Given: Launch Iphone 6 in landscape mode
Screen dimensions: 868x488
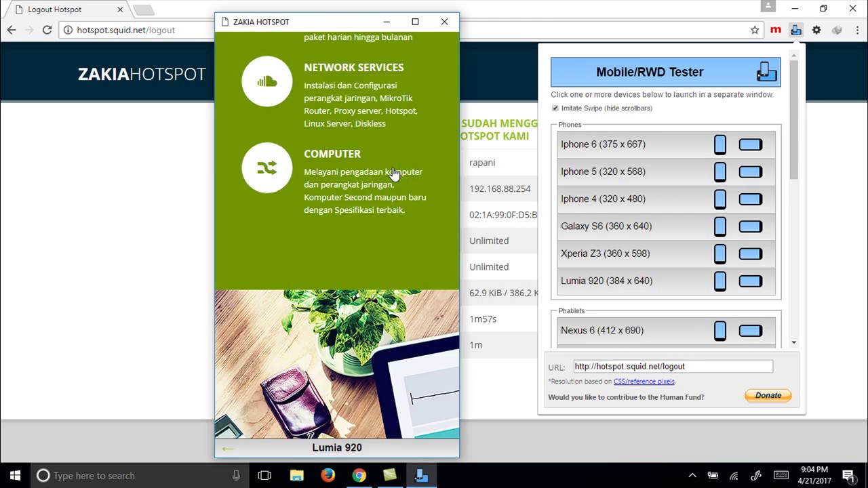Looking at the screenshot, I should click(750, 144).
